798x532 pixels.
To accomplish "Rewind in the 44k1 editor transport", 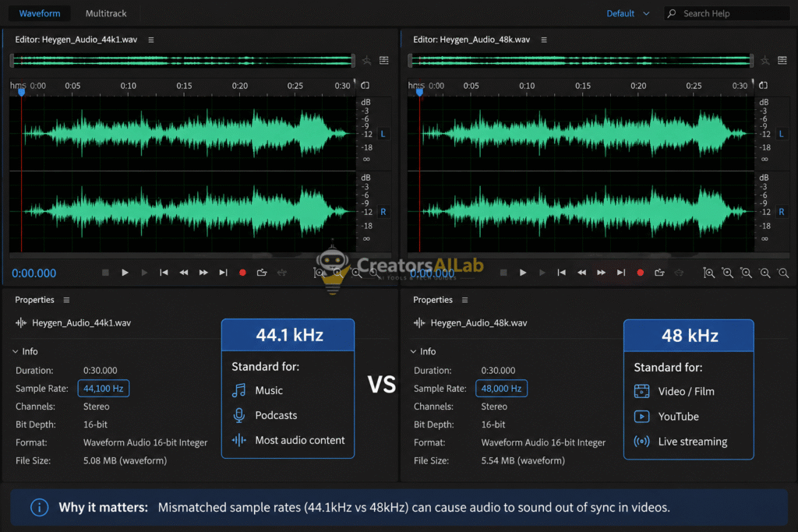I will point(184,273).
